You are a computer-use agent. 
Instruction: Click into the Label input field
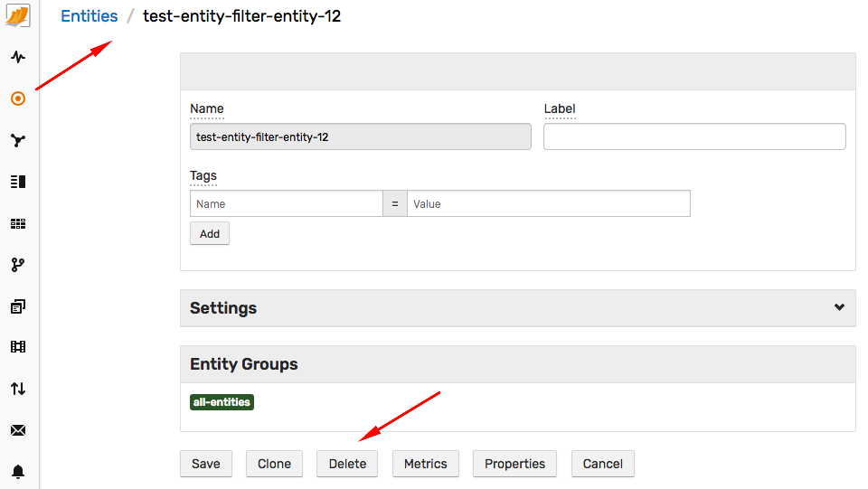click(x=694, y=136)
